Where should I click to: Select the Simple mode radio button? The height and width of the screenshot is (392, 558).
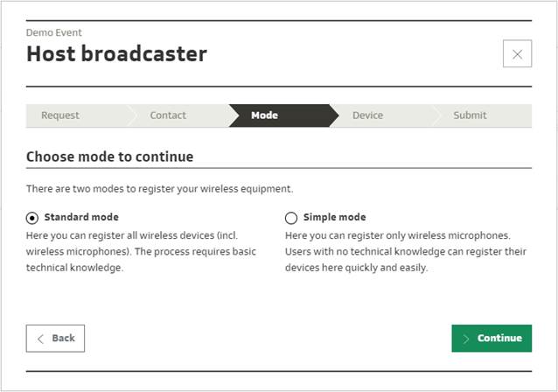[291, 218]
